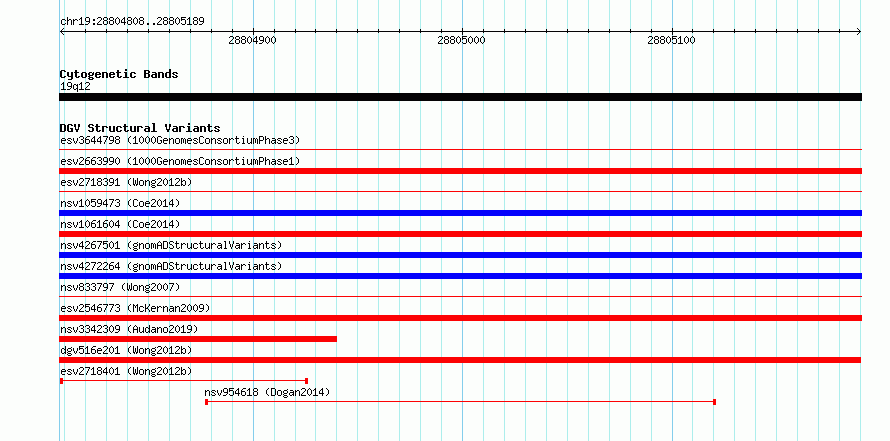Click the red bar of dgv516e201

pyautogui.click(x=460, y=360)
